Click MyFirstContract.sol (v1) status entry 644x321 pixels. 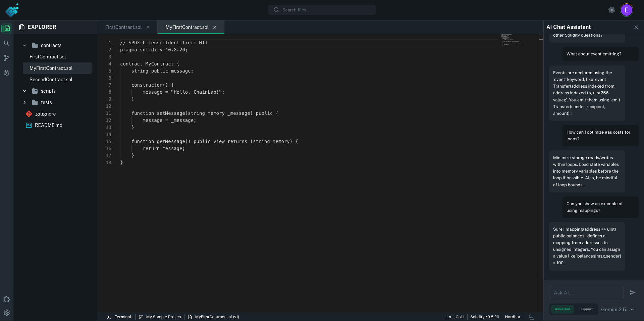click(217, 317)
